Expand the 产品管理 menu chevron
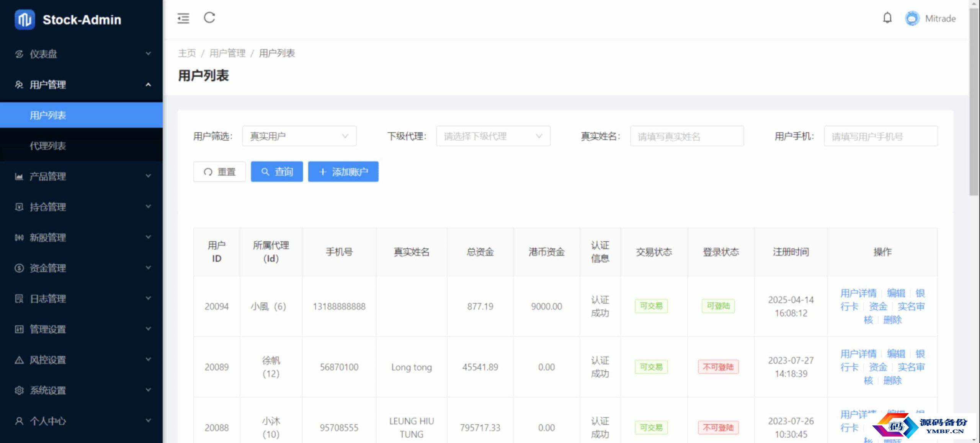Image resolution: width=980 pixels, height=443 pixels. click(x=148, y=176)
